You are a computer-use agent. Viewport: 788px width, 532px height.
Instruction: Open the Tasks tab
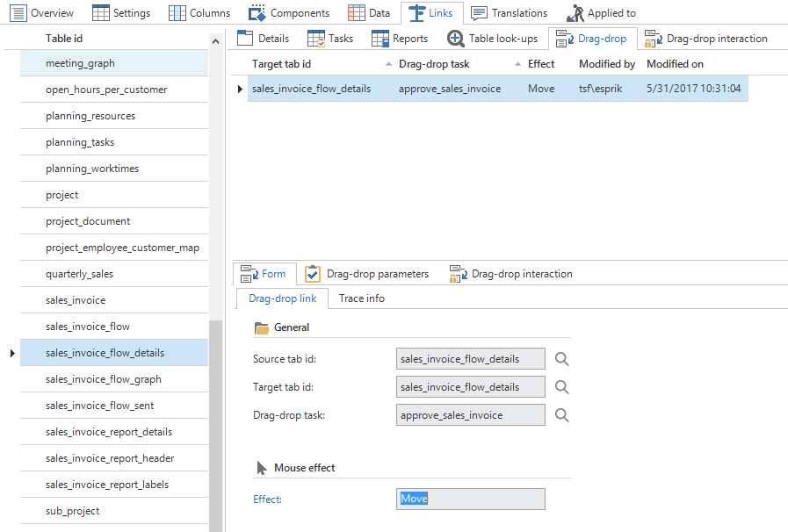click(330, 39)
